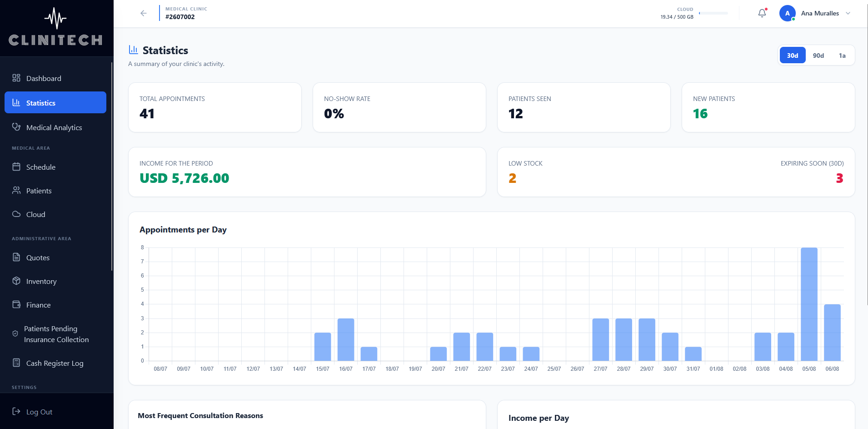This screenshot has height=429, width=868.
Task: Open the Cash Register Log
Action: (x=55, y=363)
